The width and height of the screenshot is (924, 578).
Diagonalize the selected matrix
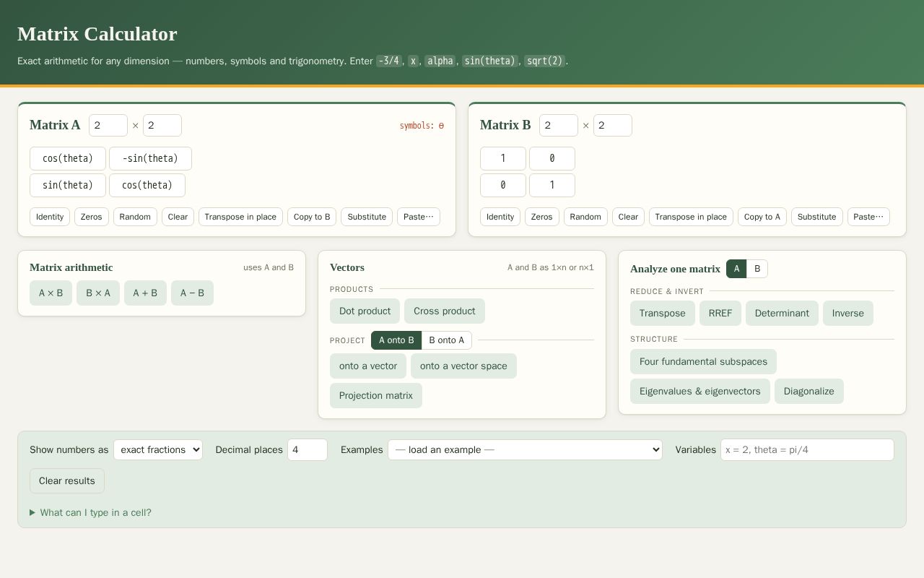click(x=809, y=391)
